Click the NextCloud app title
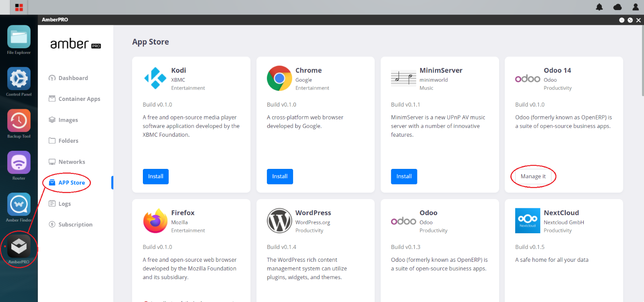Image resolution: width=644 pixels, height=302 pixels. pyautogui.click(x=561, y=213)
